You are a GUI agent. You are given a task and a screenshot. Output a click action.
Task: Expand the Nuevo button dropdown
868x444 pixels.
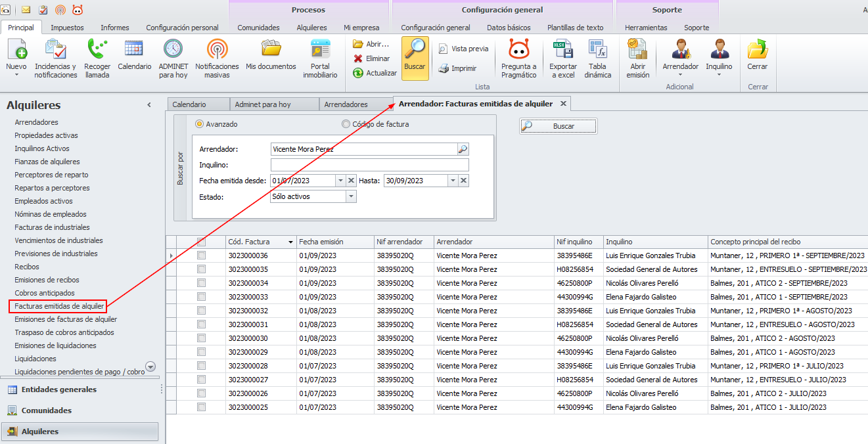tap(16, 75)
